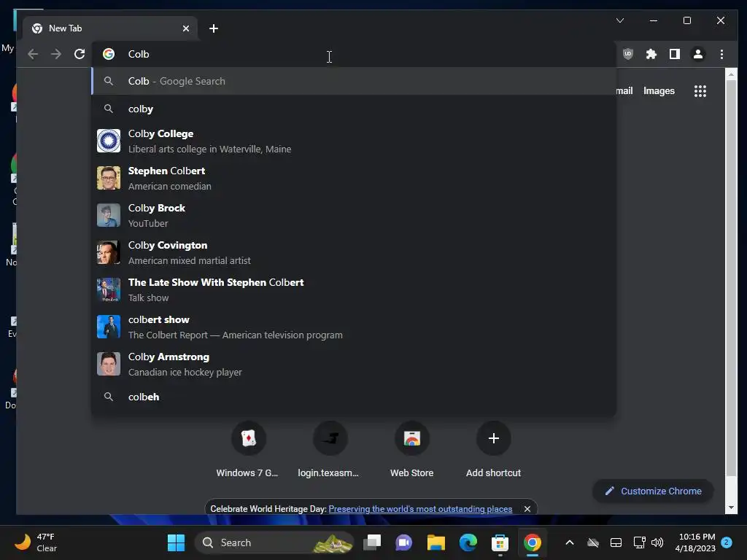Click Stephen Colbert photo thumbnail

(109, 178)
